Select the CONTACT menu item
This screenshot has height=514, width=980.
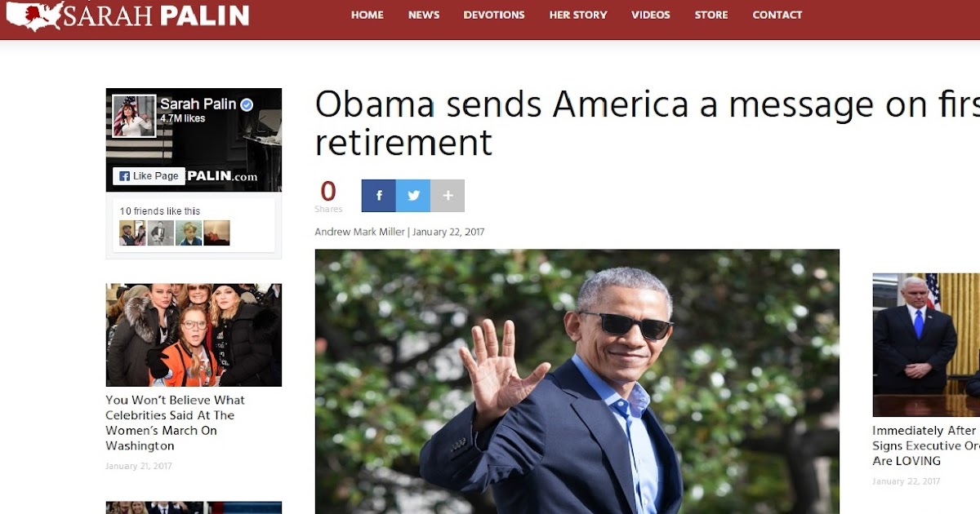777,15
